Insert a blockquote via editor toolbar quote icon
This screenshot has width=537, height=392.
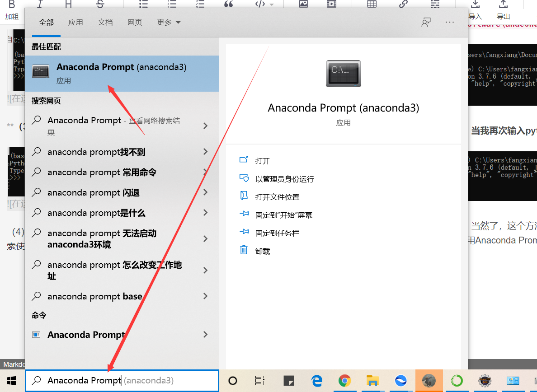pyautogui.click(x=228, y=4)
